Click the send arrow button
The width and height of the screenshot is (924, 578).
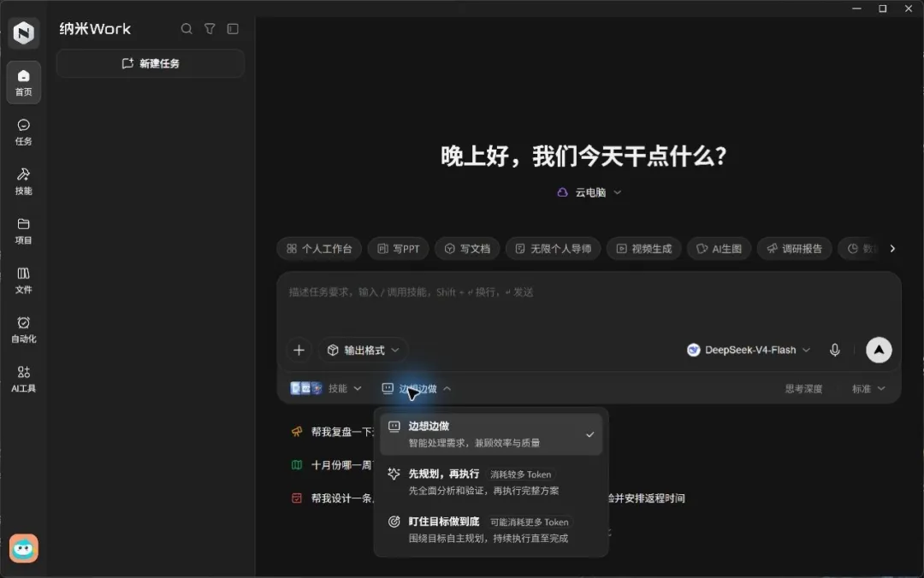[879, 350]
